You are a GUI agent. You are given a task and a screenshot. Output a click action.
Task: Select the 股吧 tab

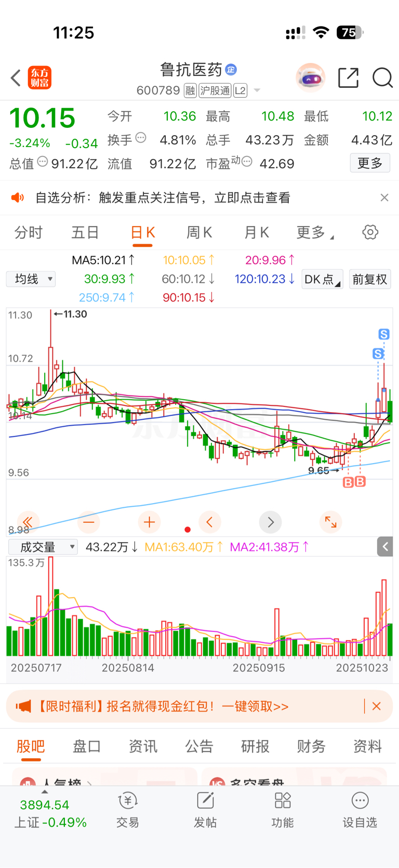point(31,746)
